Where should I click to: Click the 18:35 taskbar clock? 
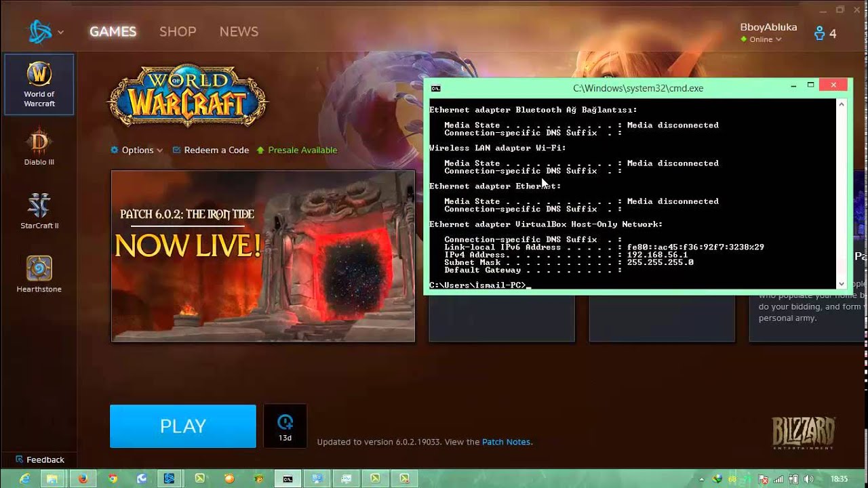coord(839,479)
